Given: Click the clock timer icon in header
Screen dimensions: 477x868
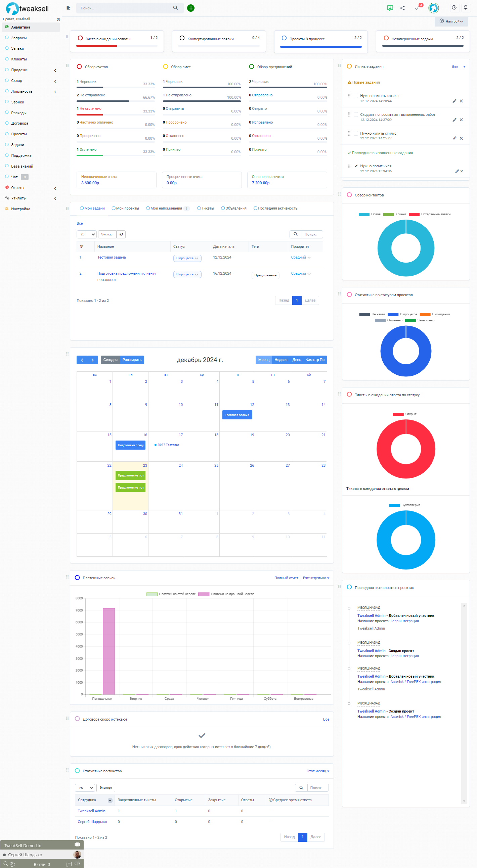Looking at the screenshot, I should point(454,8).
